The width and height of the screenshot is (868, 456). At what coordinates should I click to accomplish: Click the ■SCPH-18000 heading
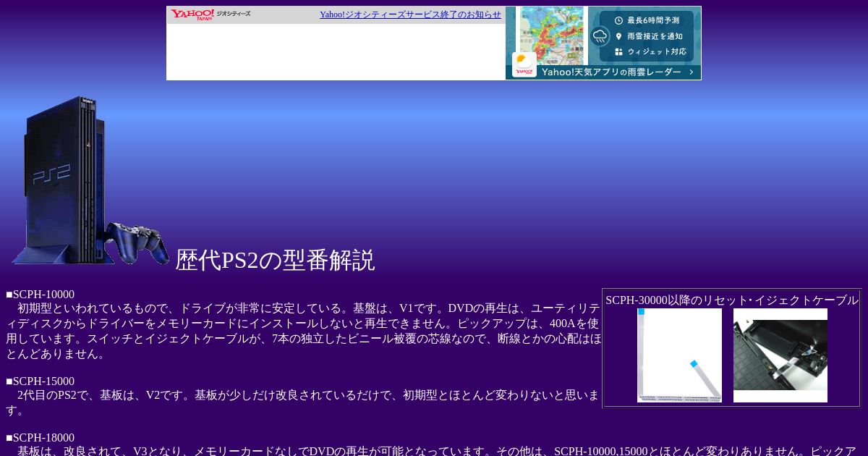[40, 438]
